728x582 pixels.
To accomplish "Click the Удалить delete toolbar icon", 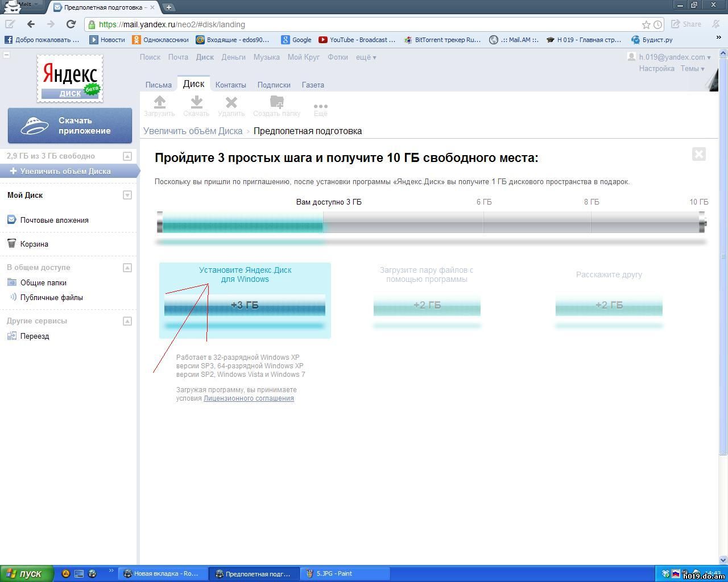I will coord(231,106).
